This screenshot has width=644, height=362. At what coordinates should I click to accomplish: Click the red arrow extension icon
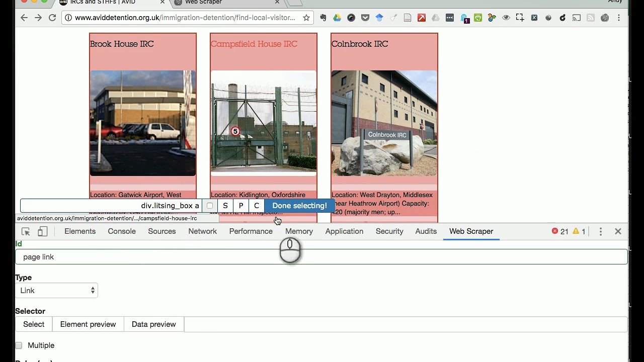pos(422,18)
